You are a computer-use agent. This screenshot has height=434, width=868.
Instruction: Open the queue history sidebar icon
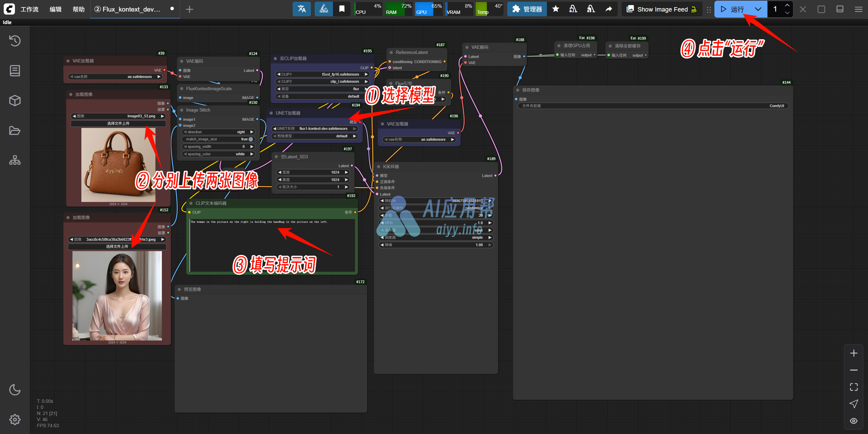pyautogui.click(x=15, y=41)
